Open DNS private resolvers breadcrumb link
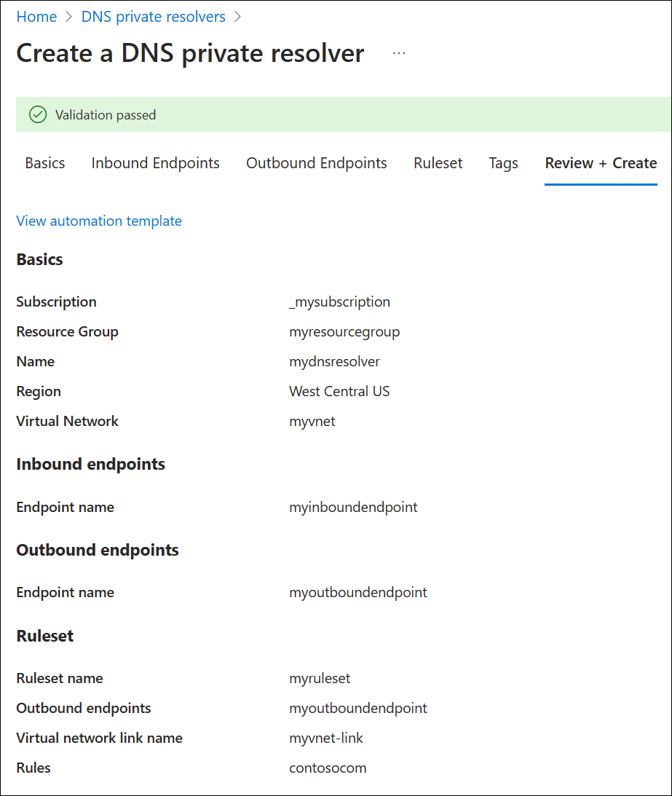 click(x=153, y=16)
